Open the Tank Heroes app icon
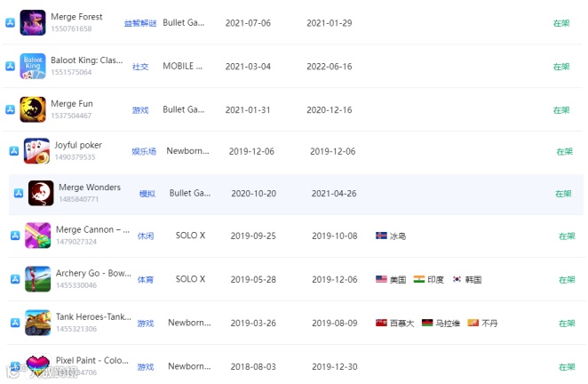 click(x=38, y=323)
